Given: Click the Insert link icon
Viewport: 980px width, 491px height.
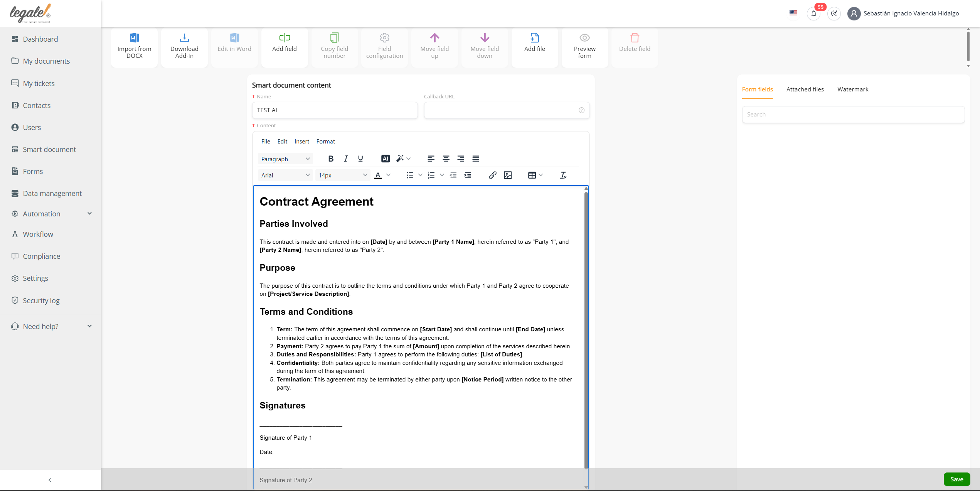Looking at the screenshot, I should point(492,175).
